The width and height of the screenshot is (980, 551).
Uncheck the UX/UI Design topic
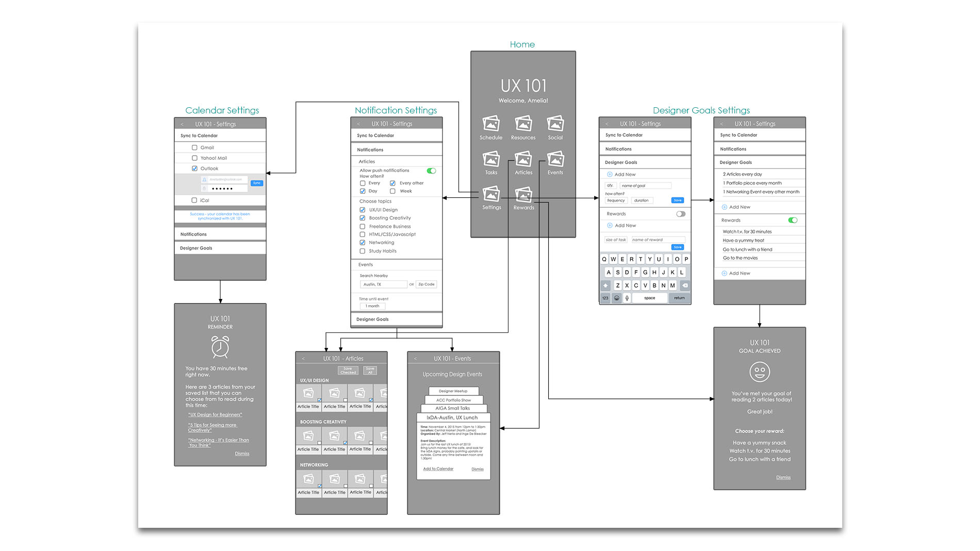(363, 210)
